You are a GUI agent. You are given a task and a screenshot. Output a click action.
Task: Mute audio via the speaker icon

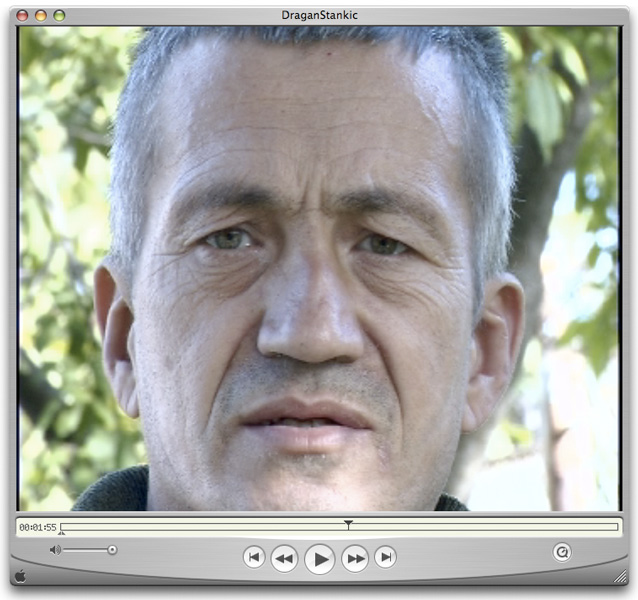pos(55,550)
